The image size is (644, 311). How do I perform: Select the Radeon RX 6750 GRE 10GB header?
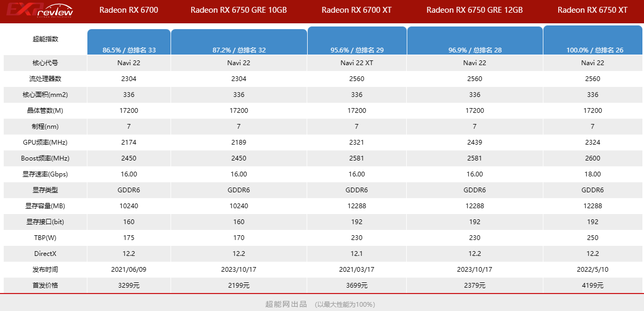239,10
